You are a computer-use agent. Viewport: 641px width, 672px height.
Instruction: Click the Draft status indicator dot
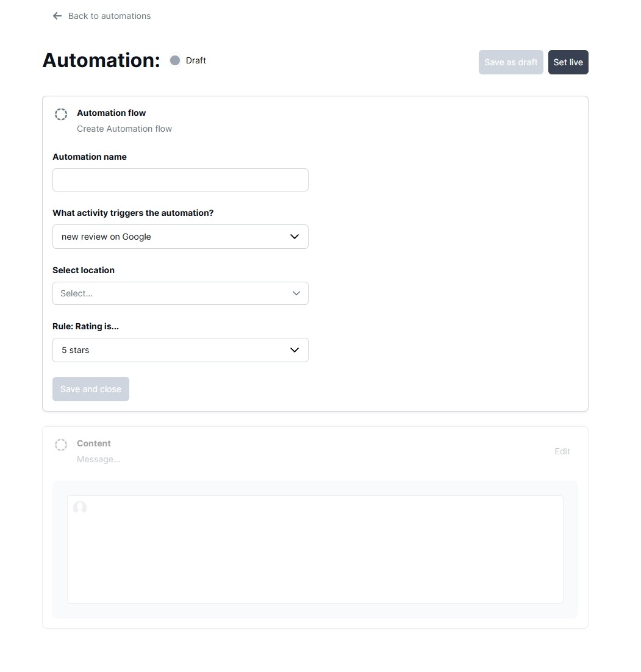pyautogui.click(x=175, y=60)
